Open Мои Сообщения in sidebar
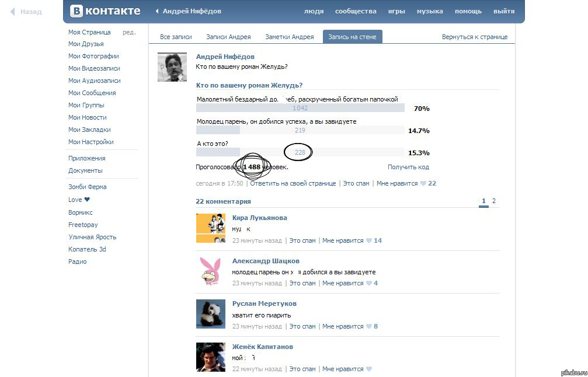This screenshot has width=588, height=377. tap(92, 93)
